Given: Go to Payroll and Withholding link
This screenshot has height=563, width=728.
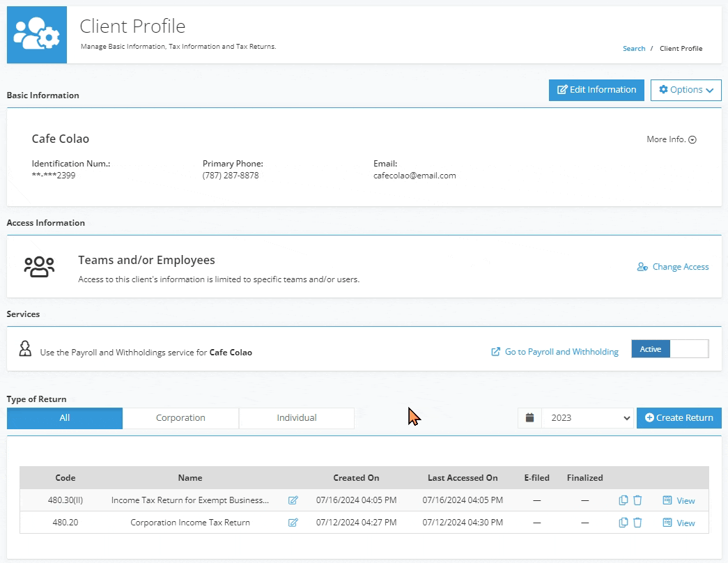Looking at the screenshot, I should [555, 352].
